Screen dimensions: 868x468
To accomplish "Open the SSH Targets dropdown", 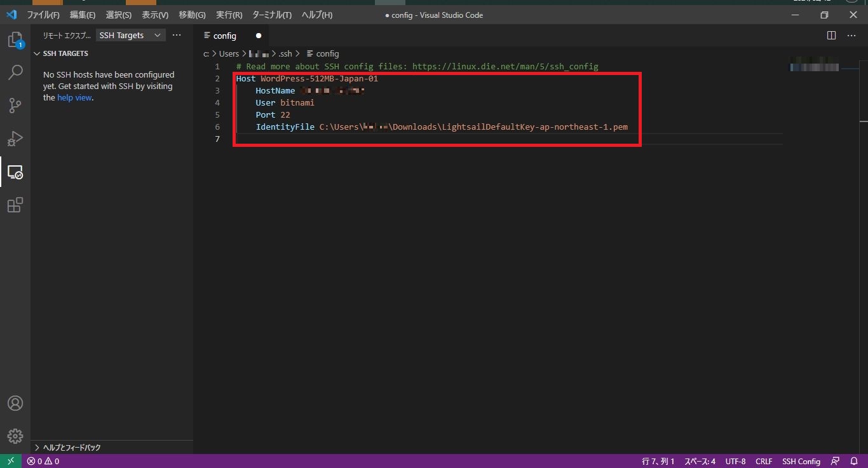I will (130, 35).
